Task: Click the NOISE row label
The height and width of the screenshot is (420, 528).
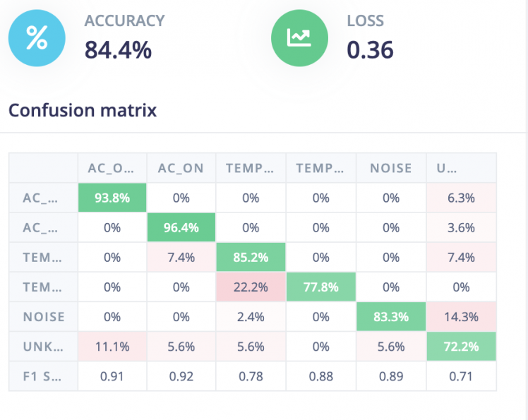Action: tap(44, 317)
